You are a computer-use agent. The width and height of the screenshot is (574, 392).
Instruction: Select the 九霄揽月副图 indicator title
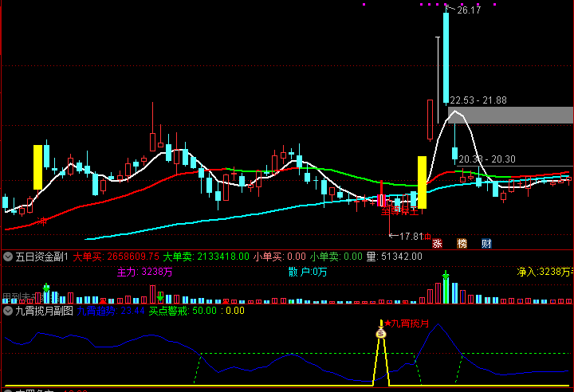click(x=44, y=311)
